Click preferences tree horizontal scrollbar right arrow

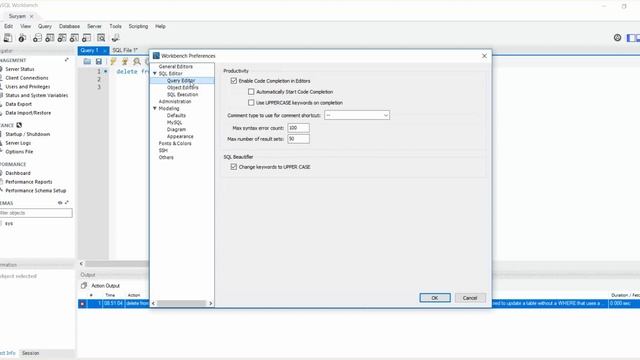click(x=211, y=303)
